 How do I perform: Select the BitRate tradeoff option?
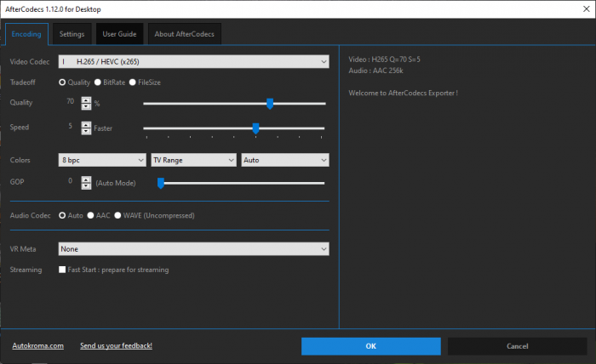point(98,82)
